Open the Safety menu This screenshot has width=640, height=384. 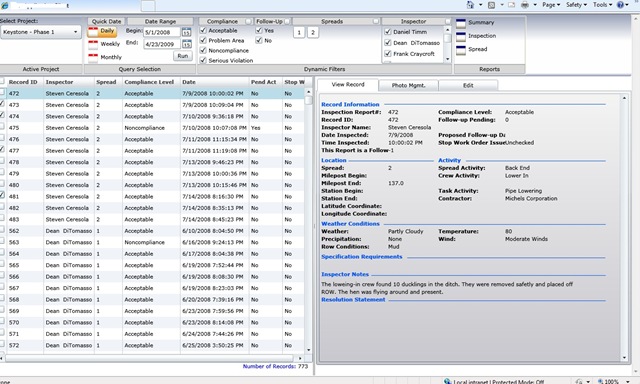(x=576, y=5)
